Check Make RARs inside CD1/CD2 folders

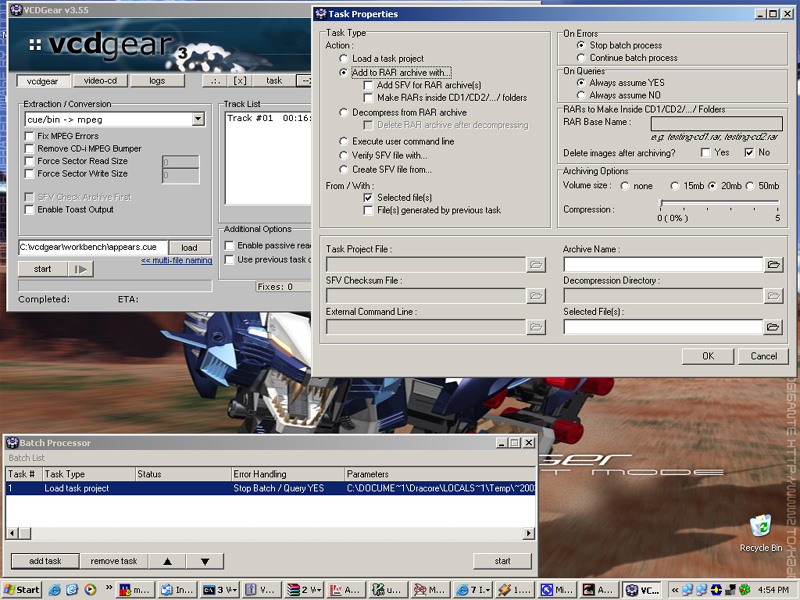(368, 97)
